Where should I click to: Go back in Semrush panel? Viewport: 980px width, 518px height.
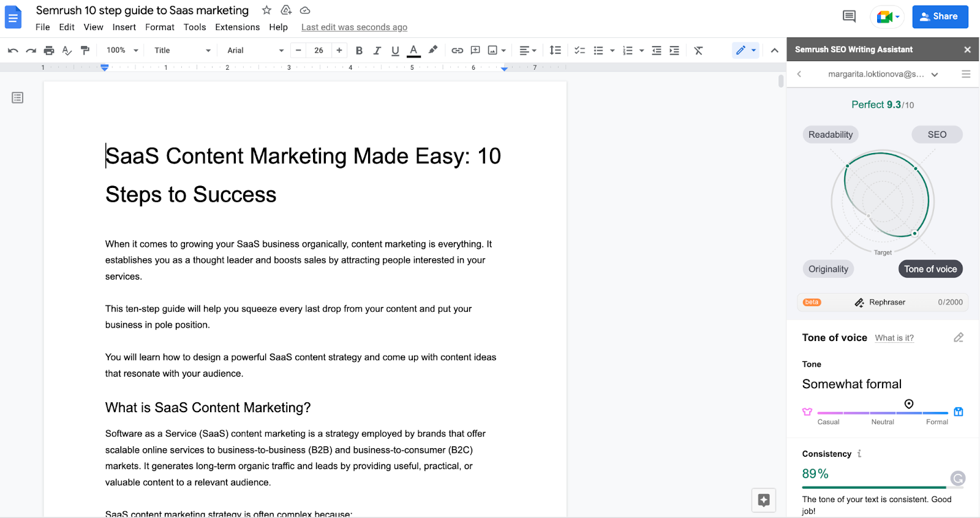pos(799,74)
